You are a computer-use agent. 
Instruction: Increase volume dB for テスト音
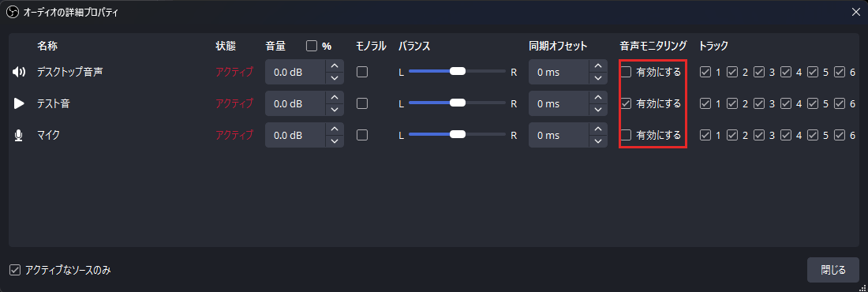pyautogui.click(x=335, y=97)
